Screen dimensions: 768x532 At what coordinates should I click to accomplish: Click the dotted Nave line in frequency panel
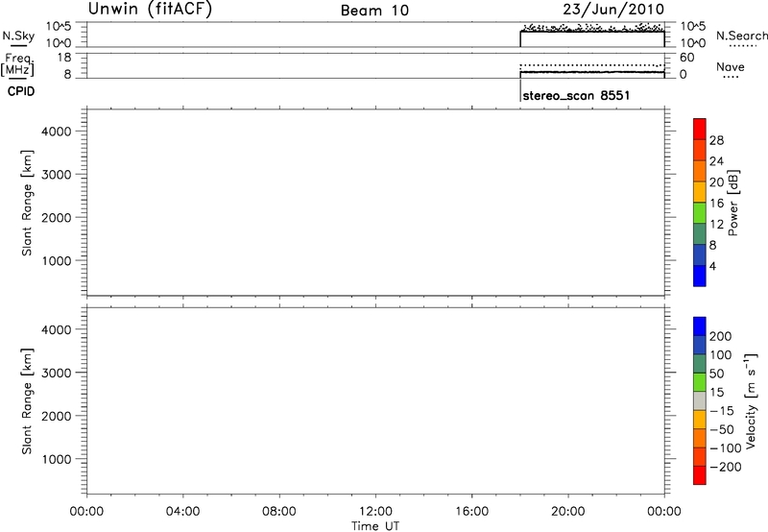(x=592, y=64)
